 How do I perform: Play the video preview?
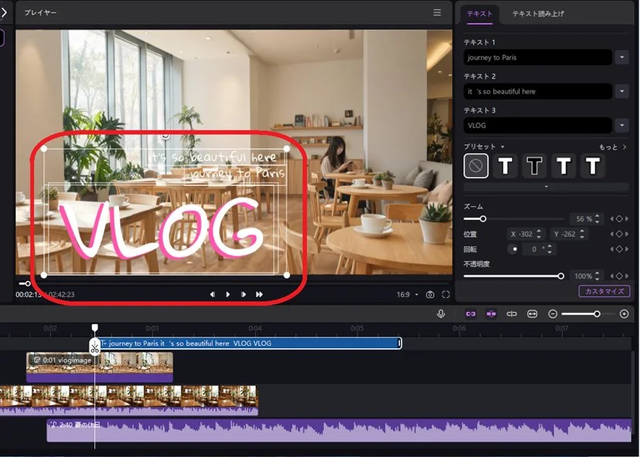tap(228, 295)
